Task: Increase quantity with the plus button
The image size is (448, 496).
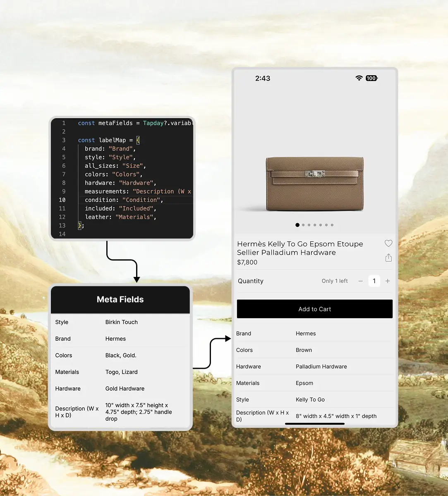Action: pos(388,281)
